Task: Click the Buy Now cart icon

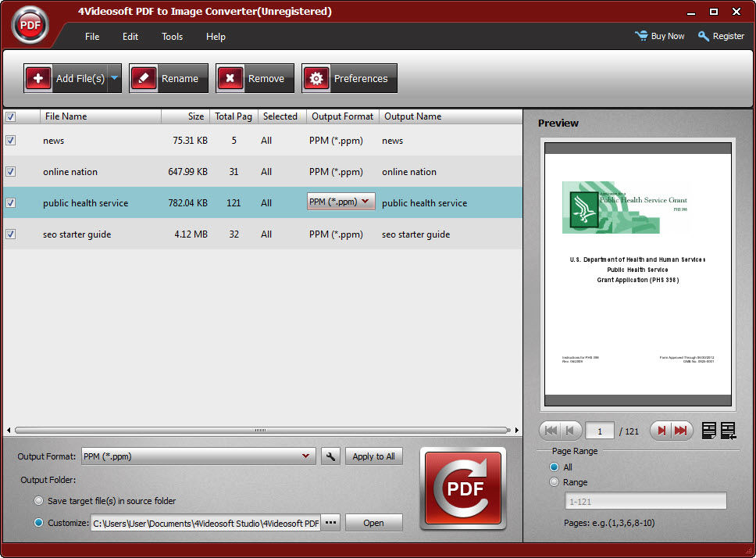Action: click(x=641, y=36)
